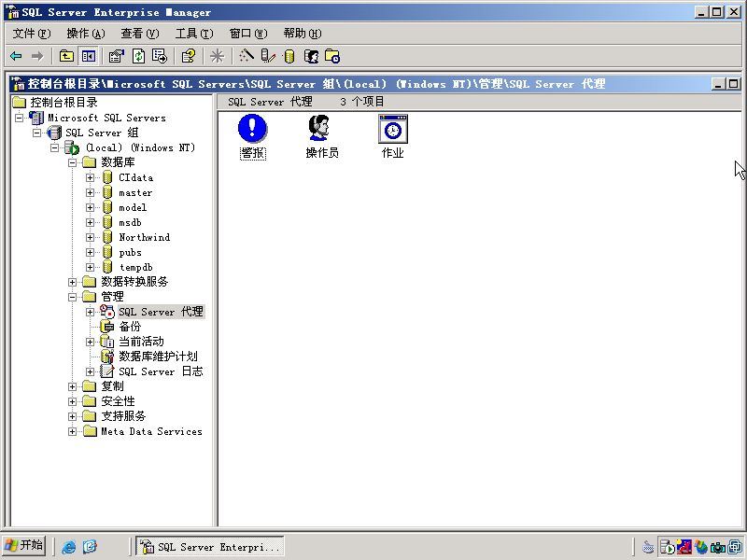Select the msdb database in the tree
This screenshot has height=560, width=747.
130,222
